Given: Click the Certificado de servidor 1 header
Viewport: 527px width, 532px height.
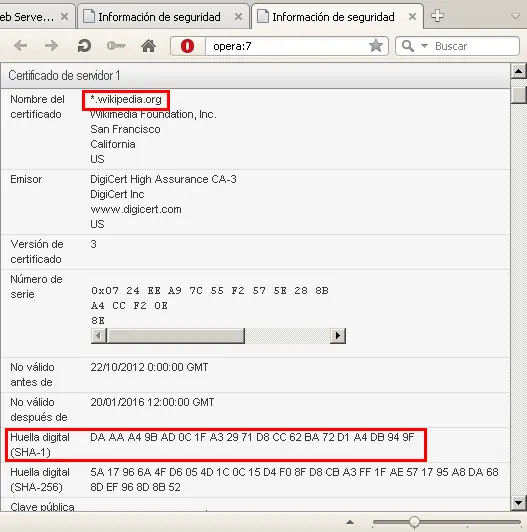Looking at the screenshot, I should 64,75.
